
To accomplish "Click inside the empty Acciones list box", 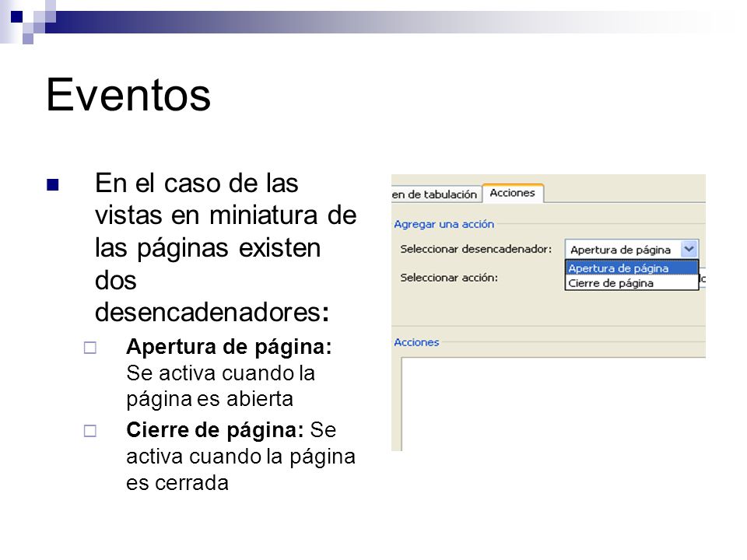I will tap(552, 404).
